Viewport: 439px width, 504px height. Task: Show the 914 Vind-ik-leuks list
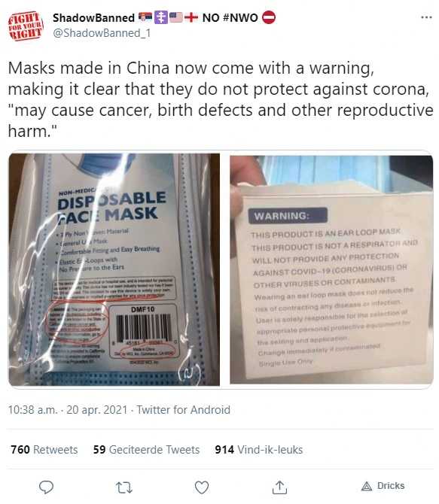[259, 449]
